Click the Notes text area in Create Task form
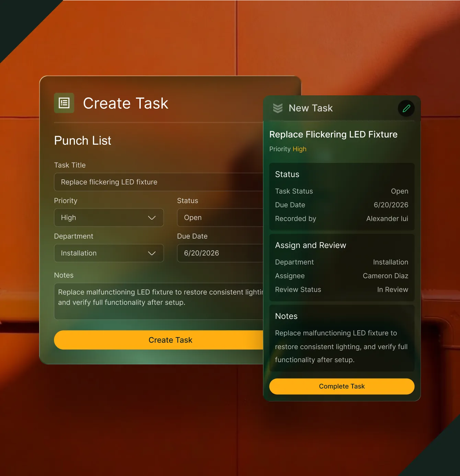 (159, 301)
